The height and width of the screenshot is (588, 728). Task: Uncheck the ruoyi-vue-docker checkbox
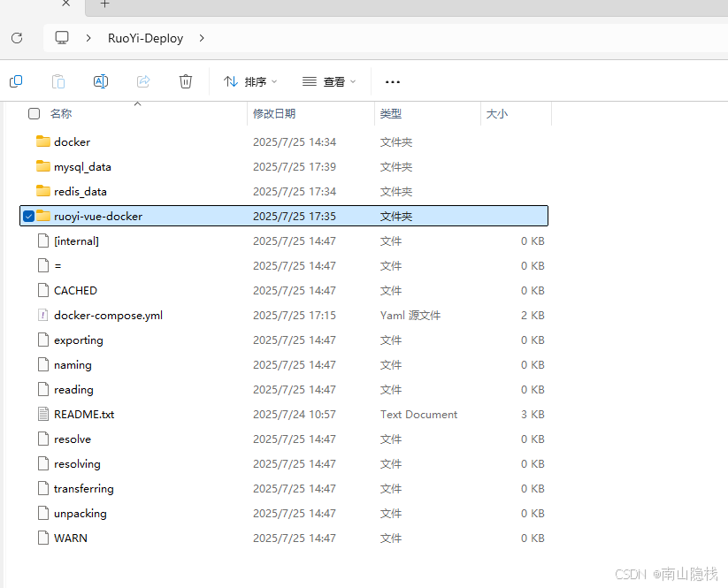coord(29,216)
